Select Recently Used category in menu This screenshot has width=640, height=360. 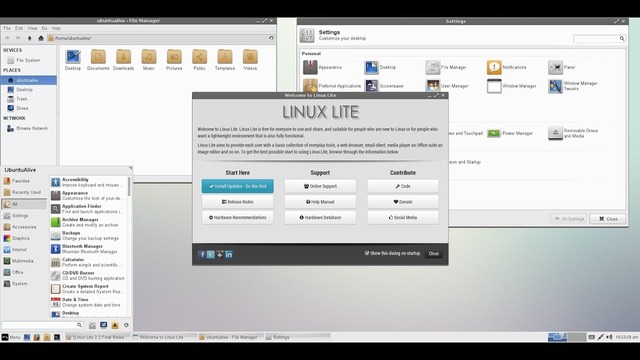[24, 192]
